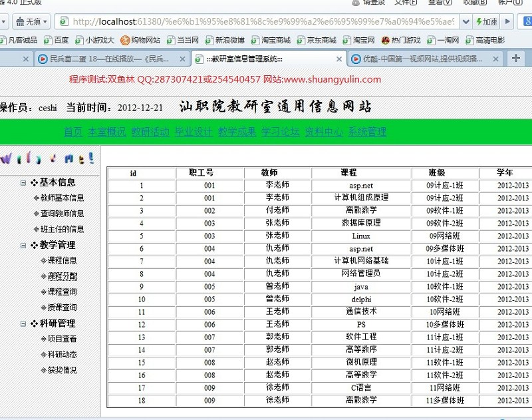Click the 11网络班 class cell
532x420 pixels.
445,388
